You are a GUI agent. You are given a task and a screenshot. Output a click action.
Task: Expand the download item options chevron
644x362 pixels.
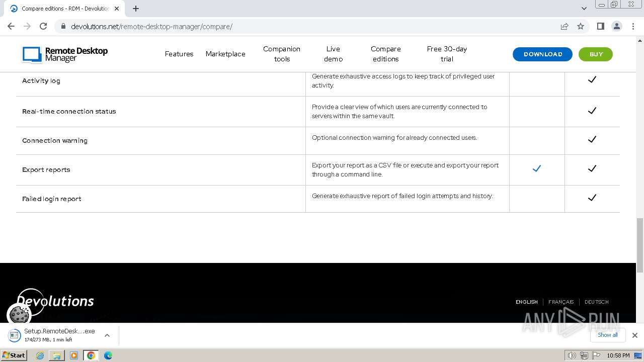pos(107,335)
